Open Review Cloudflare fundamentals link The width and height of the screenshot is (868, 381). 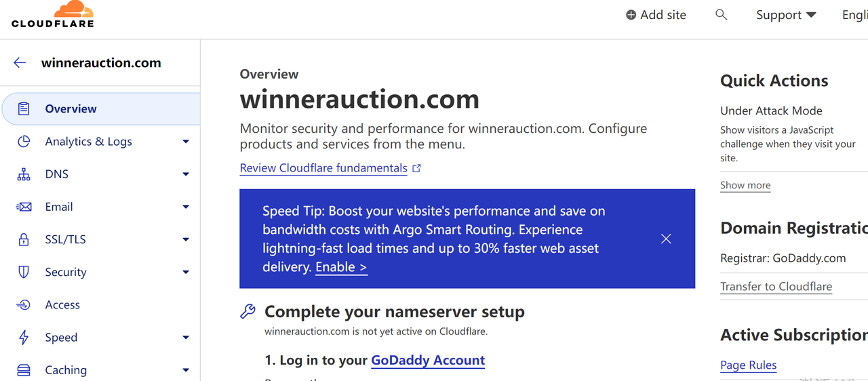pyautogui.click(x=323, y=168)
